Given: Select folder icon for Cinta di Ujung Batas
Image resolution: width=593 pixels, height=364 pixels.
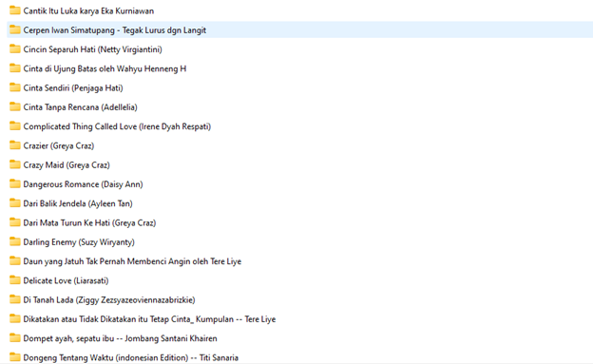Looking at the screenshot, I should (x=15, y=68).
